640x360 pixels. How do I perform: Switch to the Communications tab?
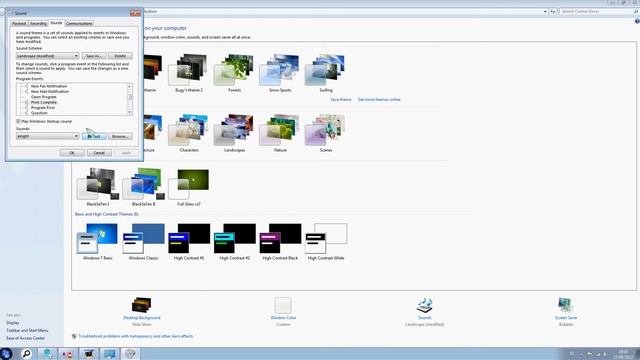coord(79,24)
